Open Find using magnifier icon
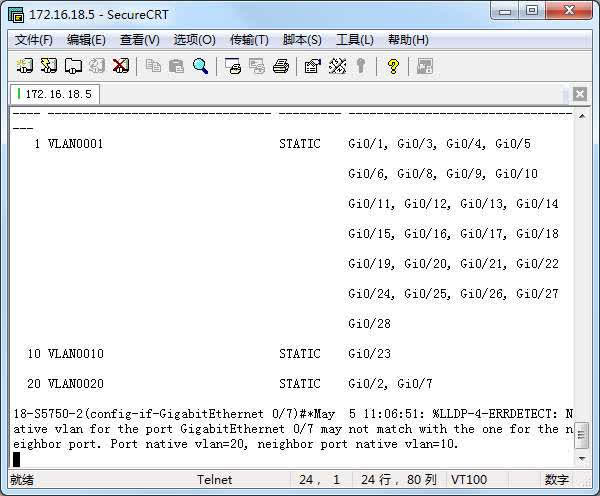 [200, 66]
